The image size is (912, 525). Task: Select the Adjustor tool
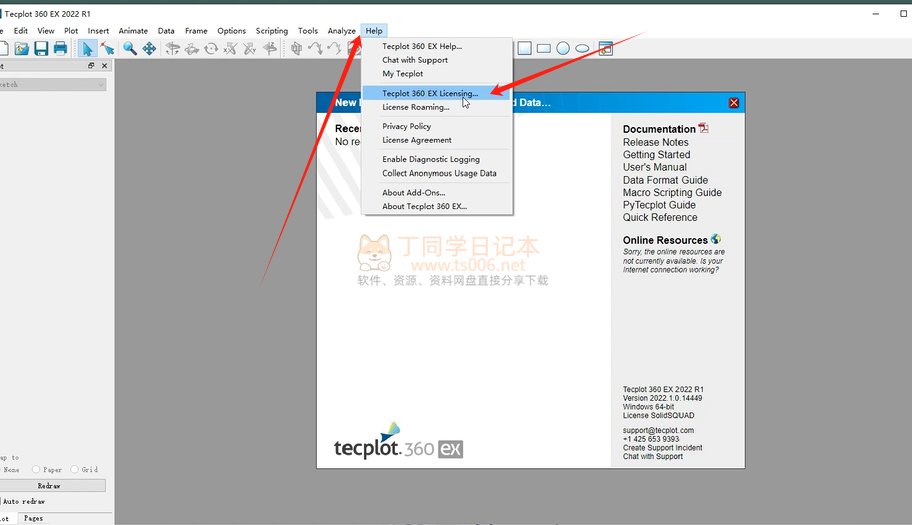pos(107,48)
